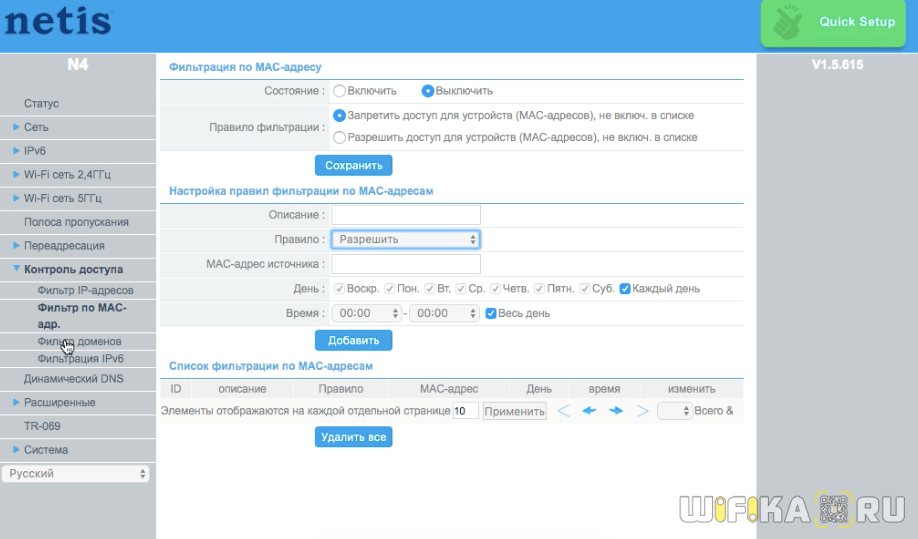918x539 pixels.
Task: Go to last page arrow in pagination
Action: click(642, 411)
